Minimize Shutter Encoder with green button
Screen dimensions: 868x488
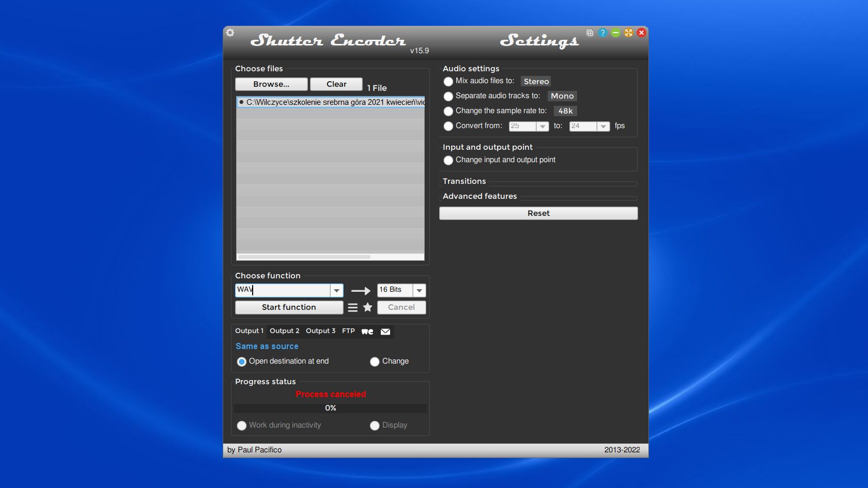point(615,33)
